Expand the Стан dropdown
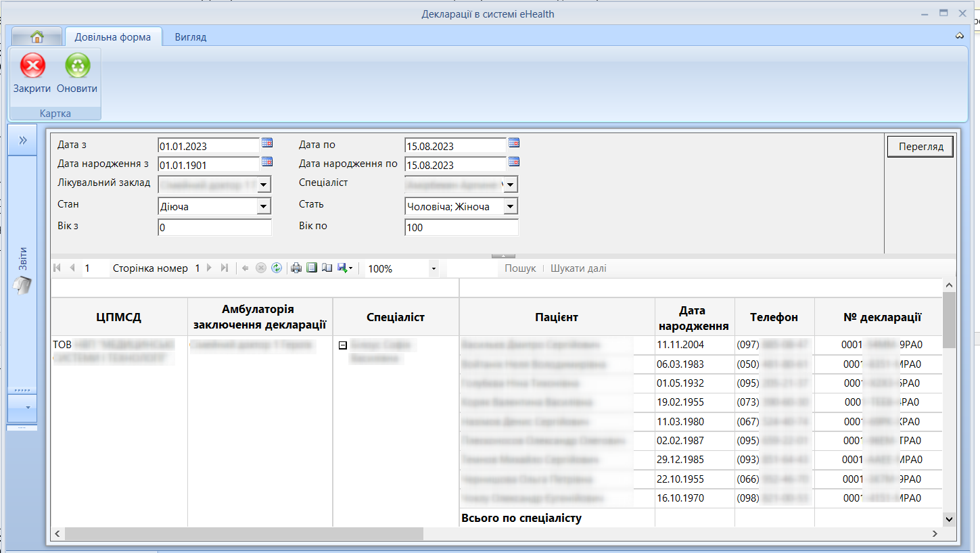Image resolution: width=980 pixels, height=553 pixels. 264,206
